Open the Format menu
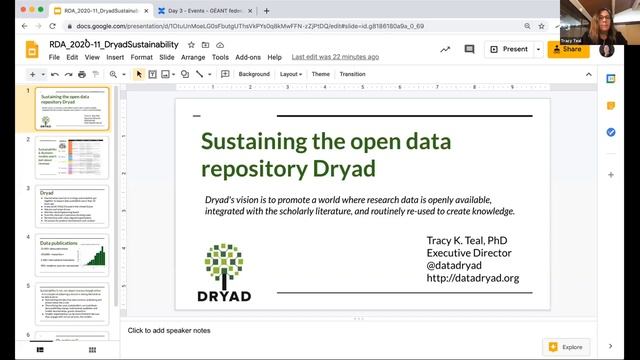 [142, 57]
